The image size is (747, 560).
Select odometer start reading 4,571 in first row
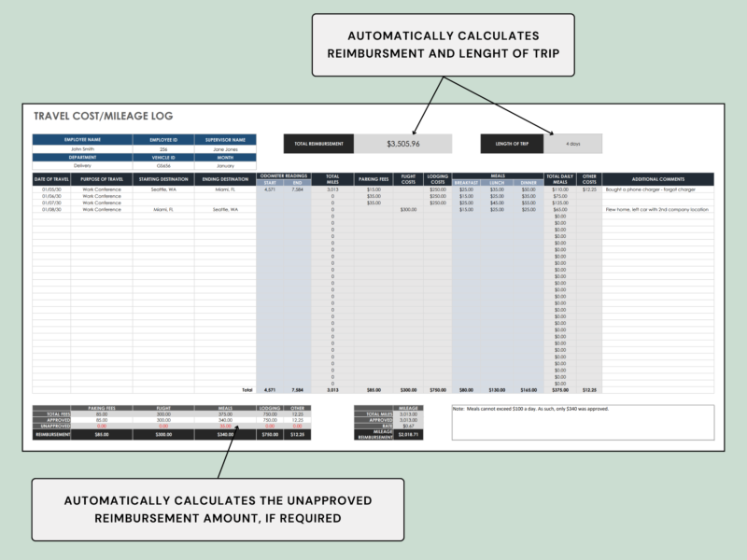(270, 189)
